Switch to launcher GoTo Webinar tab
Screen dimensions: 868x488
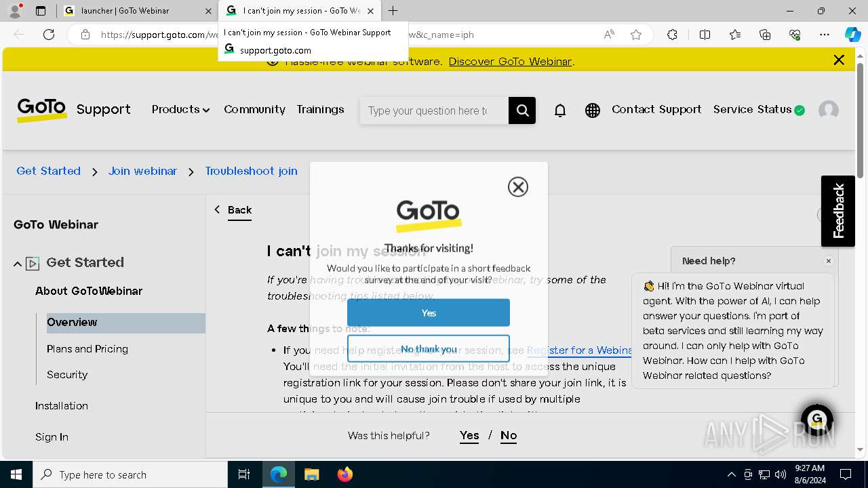[x=134, y=11]
